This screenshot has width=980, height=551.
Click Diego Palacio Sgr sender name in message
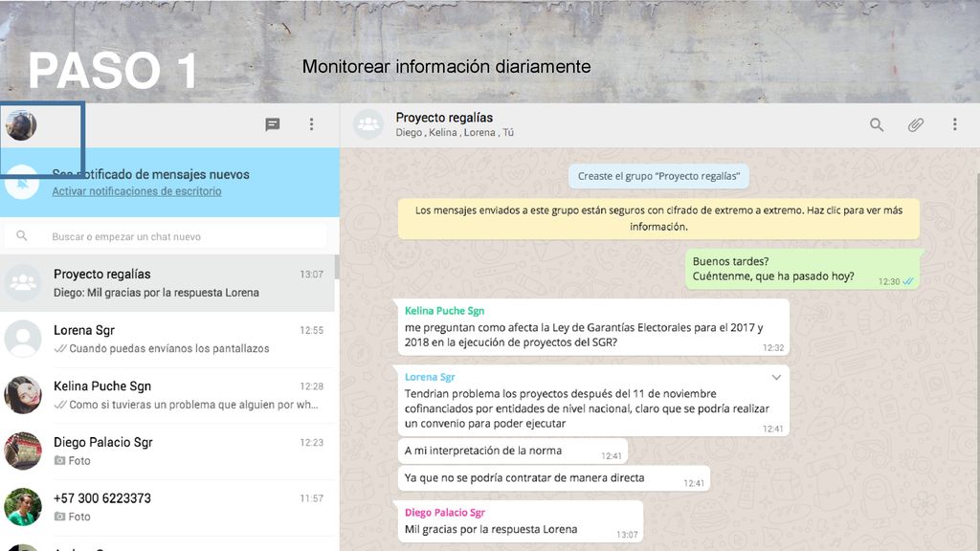click(x=445, y=513)
